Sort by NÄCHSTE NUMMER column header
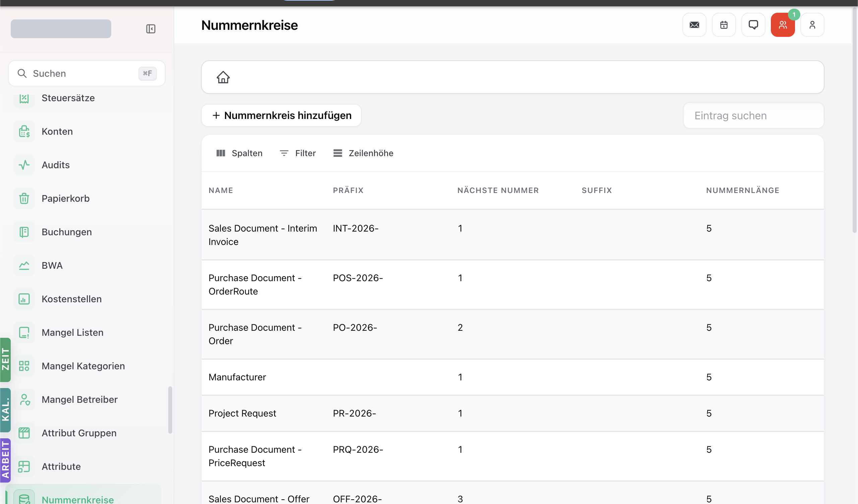Image resolution: width=858 pixels, height=504 pixels. [x=498, y=190]
